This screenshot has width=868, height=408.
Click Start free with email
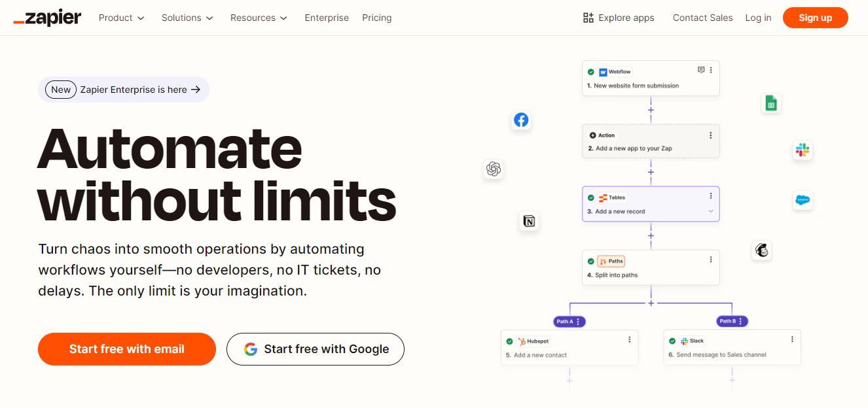click(127, 349)
